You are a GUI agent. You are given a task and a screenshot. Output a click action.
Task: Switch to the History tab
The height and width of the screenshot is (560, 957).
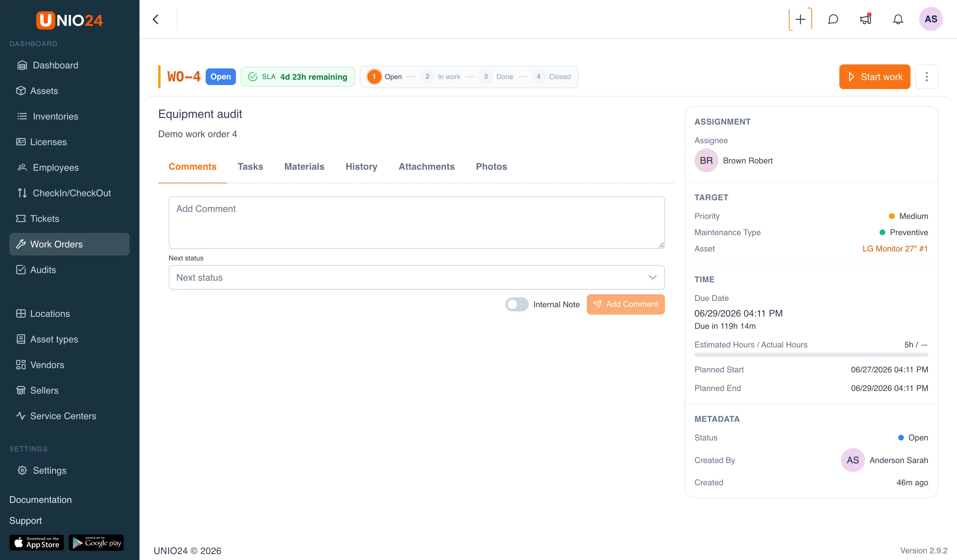click(x=361, y=167)
